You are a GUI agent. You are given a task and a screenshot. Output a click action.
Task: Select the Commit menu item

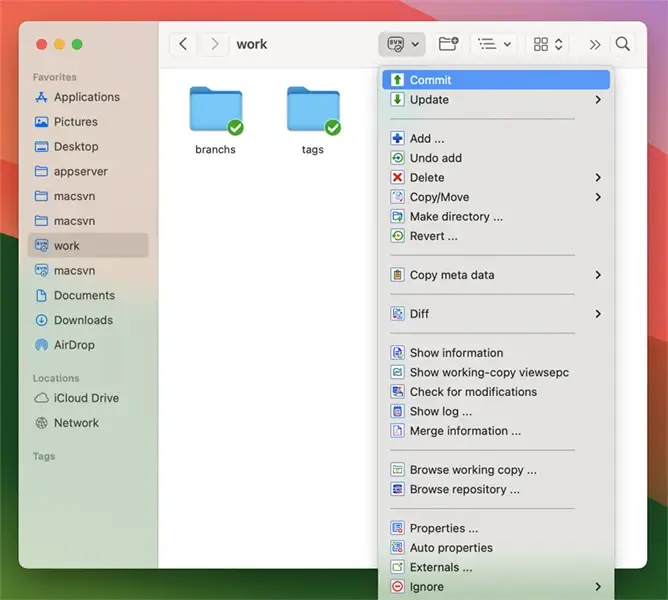(x=496, y=80)
